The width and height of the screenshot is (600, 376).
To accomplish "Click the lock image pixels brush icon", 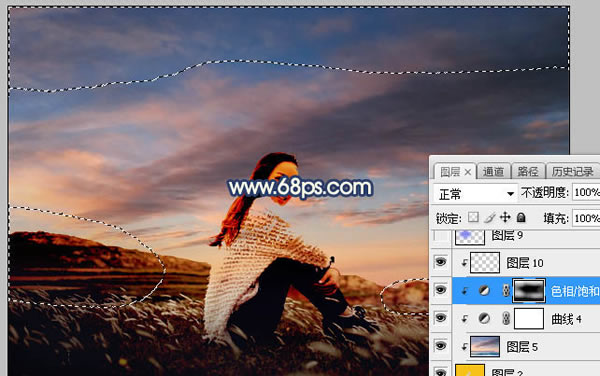I will [489, 218].
